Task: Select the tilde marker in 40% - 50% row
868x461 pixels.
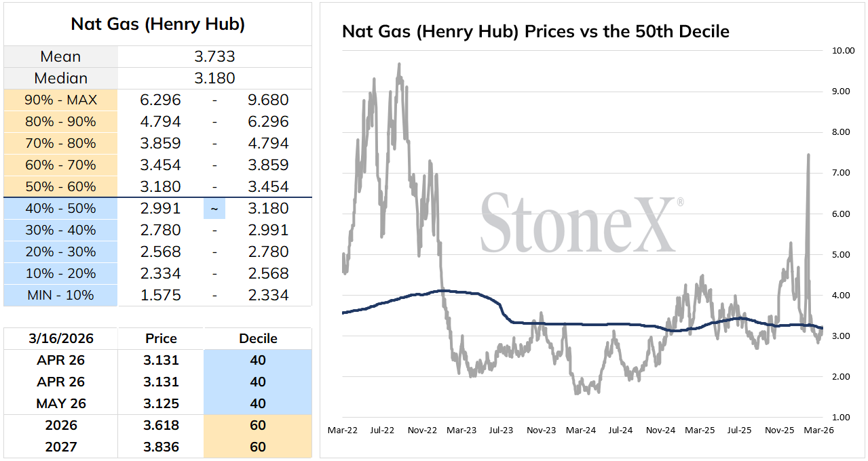Action: [214, 209]
